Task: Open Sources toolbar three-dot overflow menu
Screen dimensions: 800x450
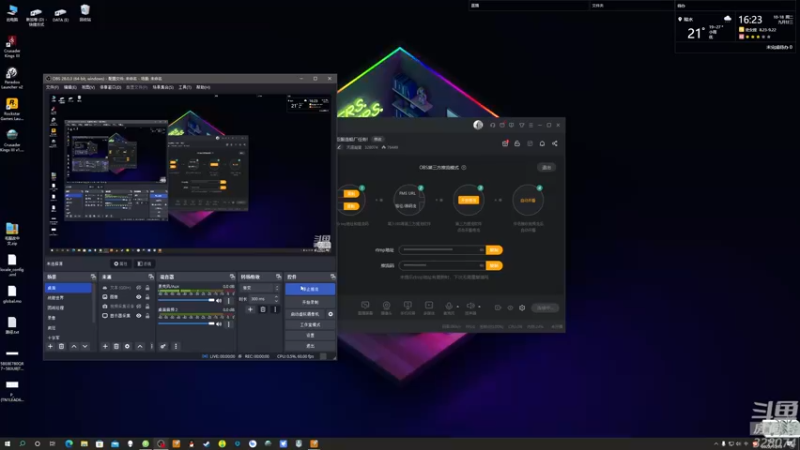Action: click(x=152, y=346)
